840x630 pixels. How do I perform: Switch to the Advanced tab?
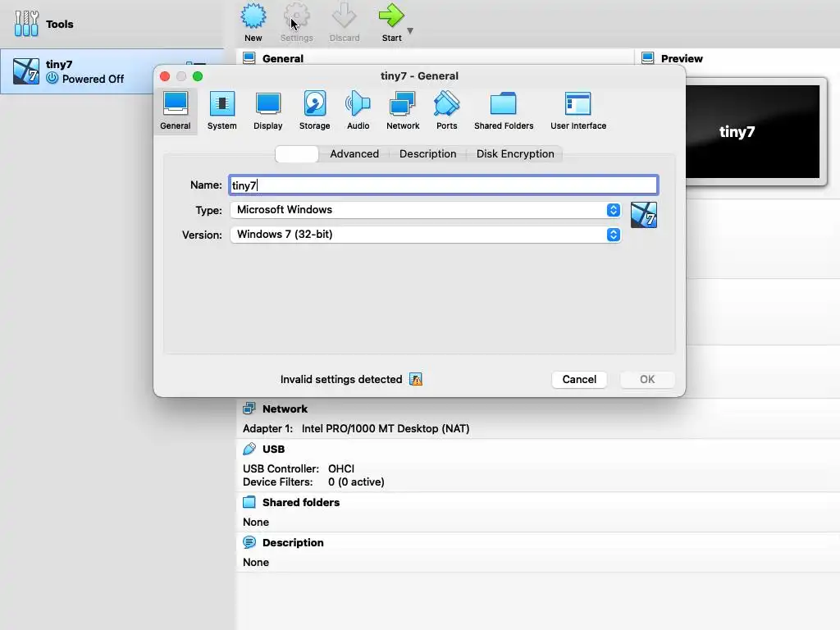click(354, 153)
